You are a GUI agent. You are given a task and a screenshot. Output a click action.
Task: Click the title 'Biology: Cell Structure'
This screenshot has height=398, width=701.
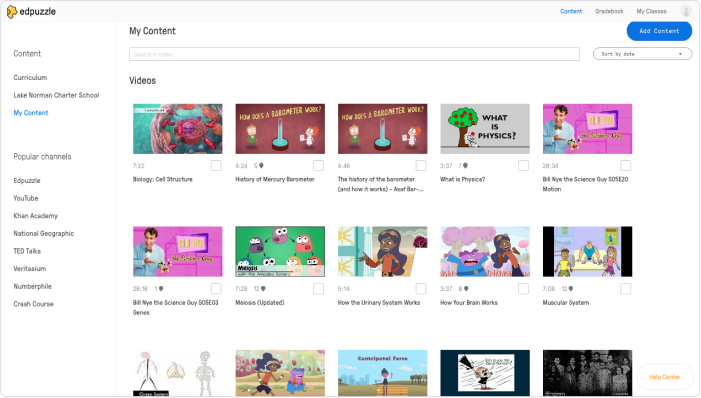coord(163,179)
